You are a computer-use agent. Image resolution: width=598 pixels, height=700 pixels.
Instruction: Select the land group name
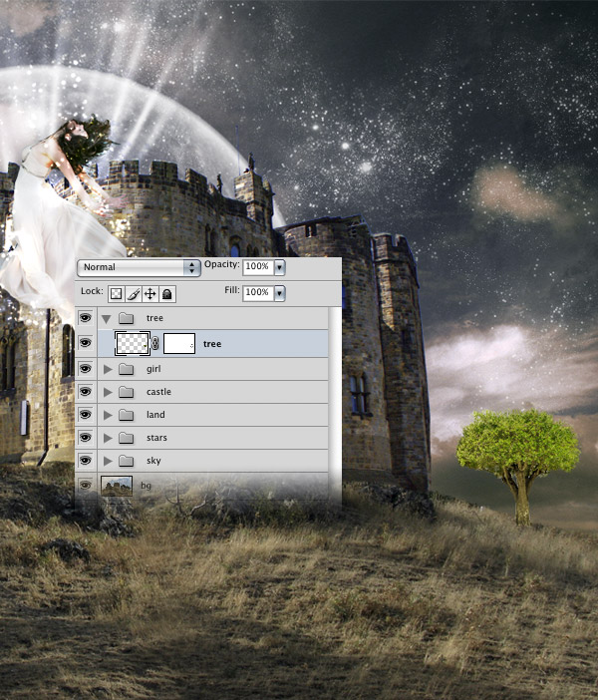pyautogui.click(x=155, y=414)
